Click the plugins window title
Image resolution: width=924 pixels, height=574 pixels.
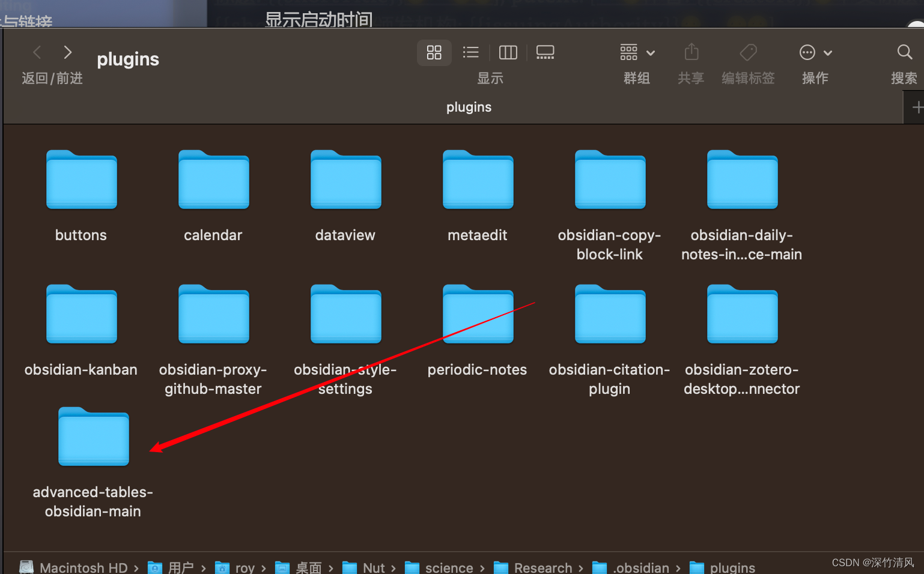point(128,59)
